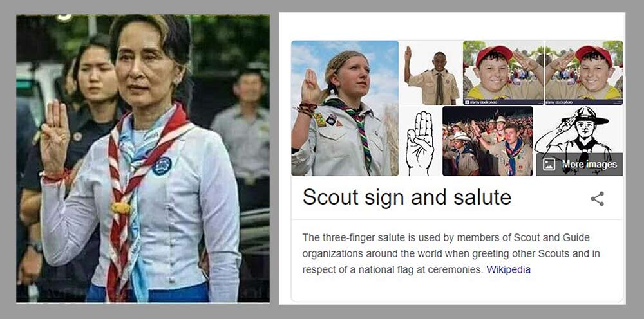Click the sketched scout's campaign hat

585,116
